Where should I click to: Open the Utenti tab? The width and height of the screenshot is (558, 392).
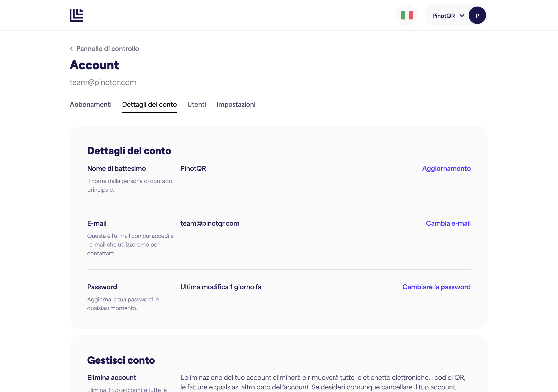pos(197,105)
